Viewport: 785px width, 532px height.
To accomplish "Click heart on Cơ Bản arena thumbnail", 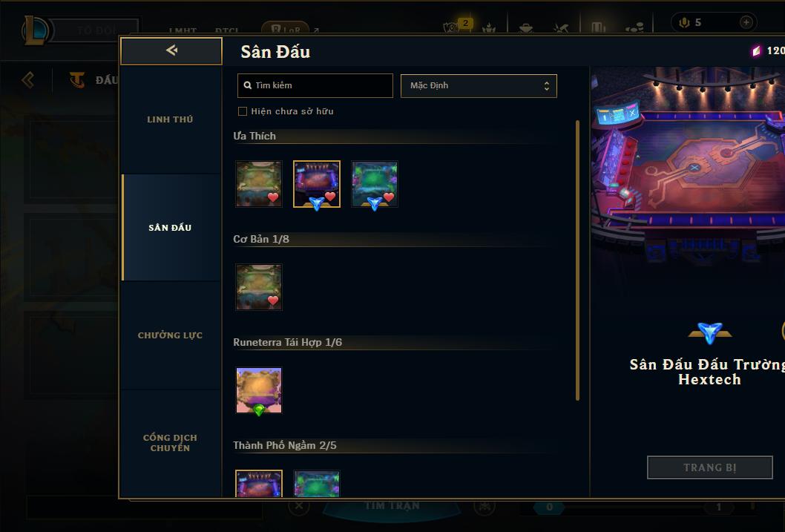I will (x=273, y=301).
